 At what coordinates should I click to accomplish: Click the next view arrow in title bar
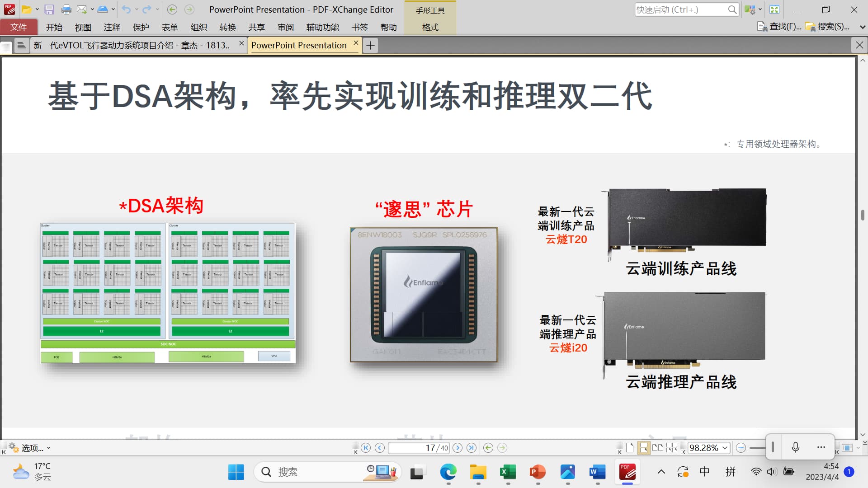(189, 9)
